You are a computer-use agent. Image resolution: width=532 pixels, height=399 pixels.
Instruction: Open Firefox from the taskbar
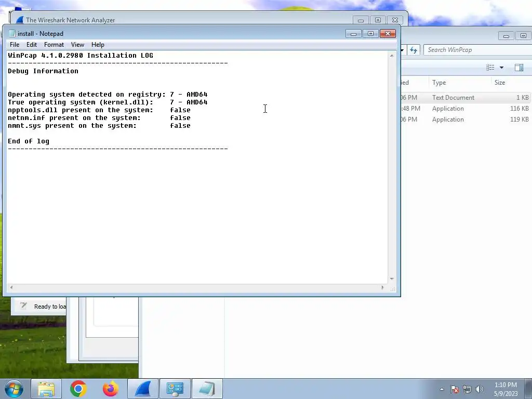click(x=111, y=389)
